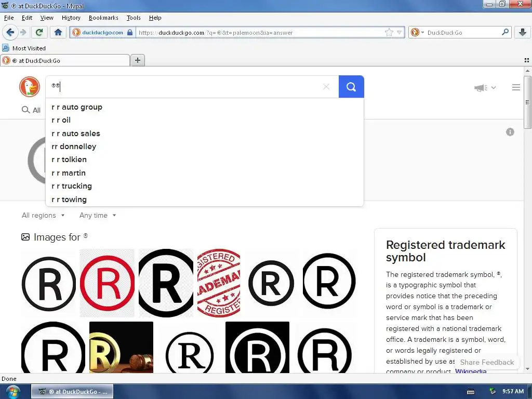This screenshot has width=532, height=399.
Task: Open a new tab with plus button
Action: [137, 60]
